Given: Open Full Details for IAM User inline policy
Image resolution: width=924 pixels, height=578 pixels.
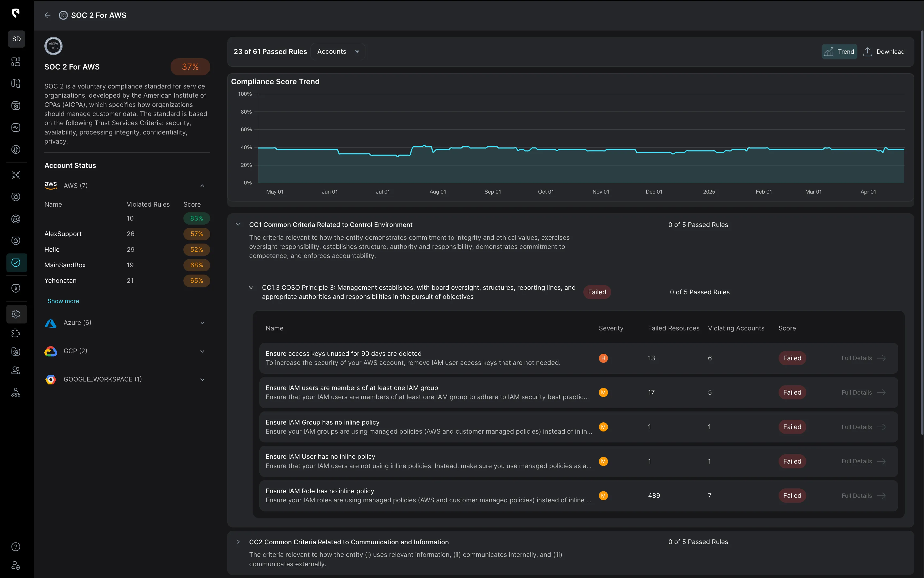Looking at the screenshot, I should 864,461.
